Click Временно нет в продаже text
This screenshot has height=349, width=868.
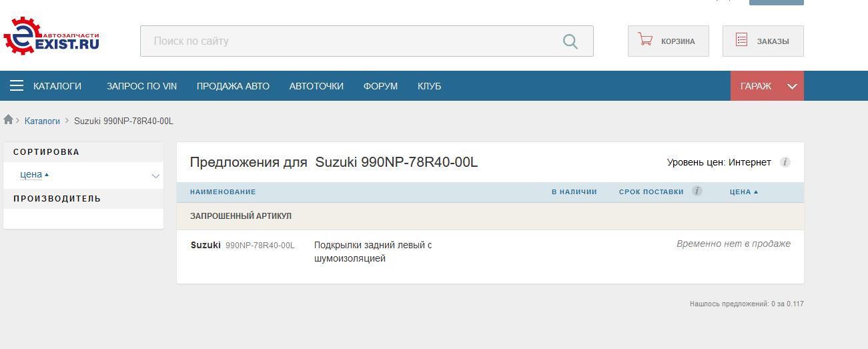(x=733, y=244)
